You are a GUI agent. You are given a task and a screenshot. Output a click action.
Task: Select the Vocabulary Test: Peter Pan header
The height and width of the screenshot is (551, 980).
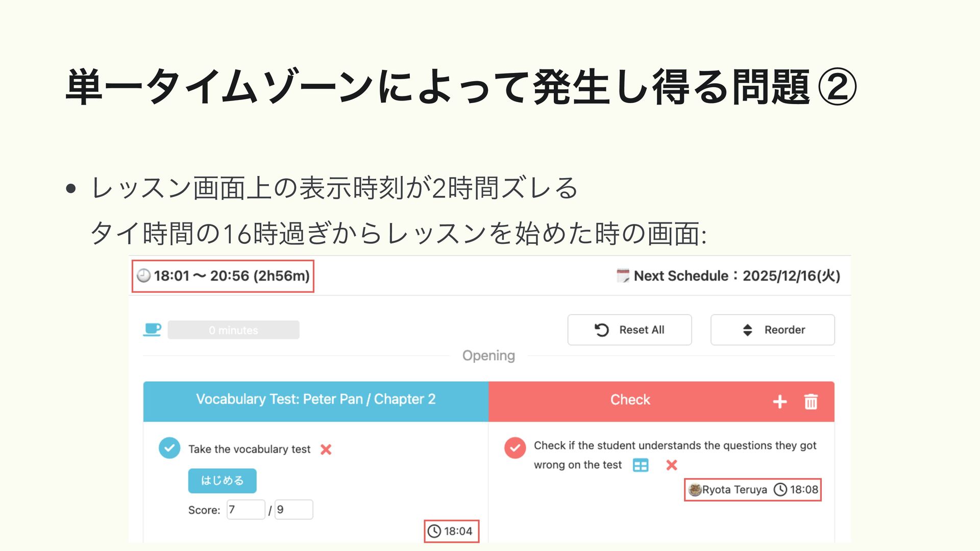pos(315,399)
